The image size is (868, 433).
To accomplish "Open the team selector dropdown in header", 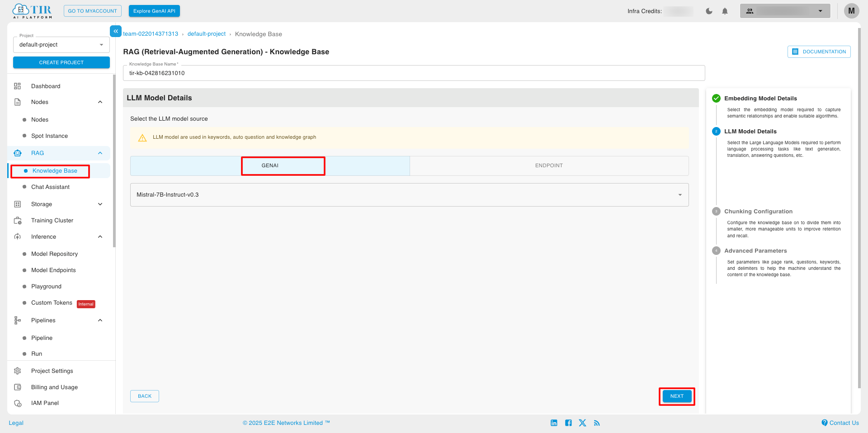I will click(x=785, y=11).
